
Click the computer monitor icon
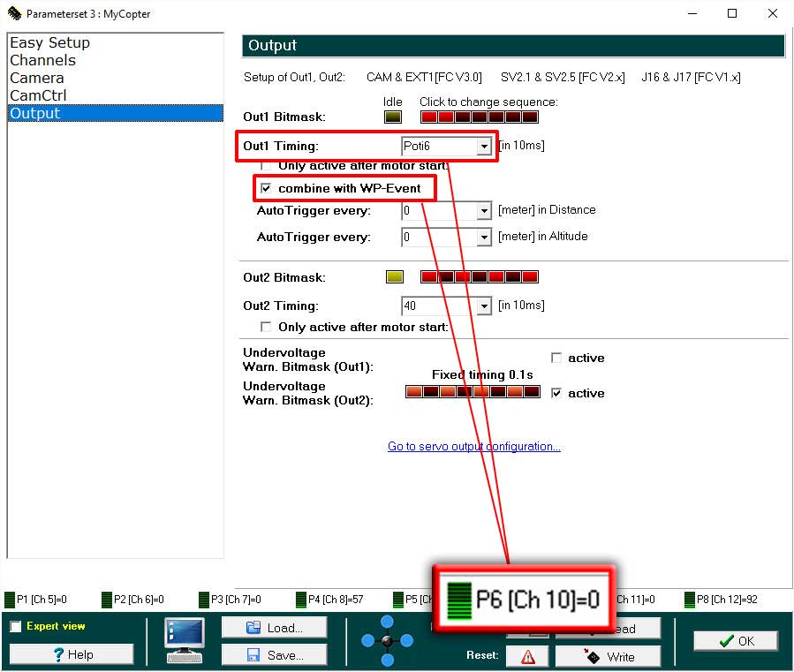point(185,638)
